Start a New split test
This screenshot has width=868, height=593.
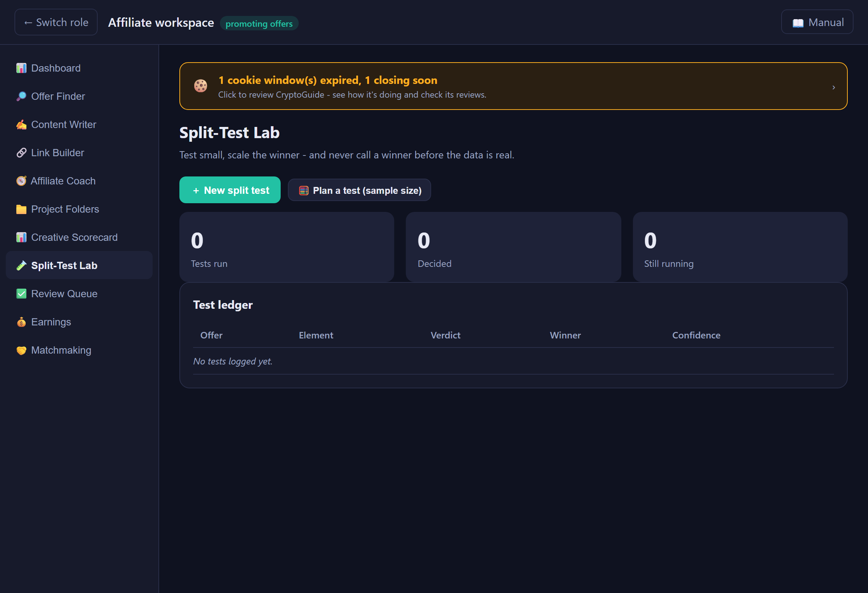click(x=230, y=190)
